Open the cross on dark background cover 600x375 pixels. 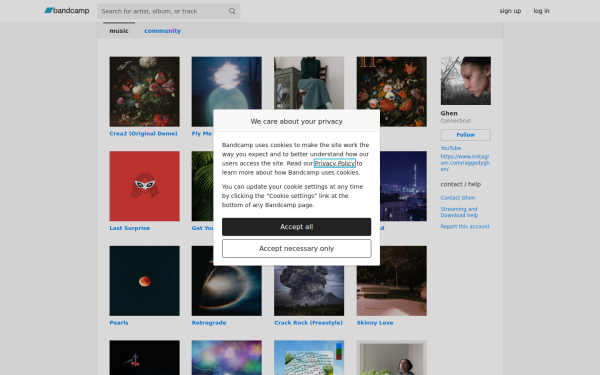point(144,358)
